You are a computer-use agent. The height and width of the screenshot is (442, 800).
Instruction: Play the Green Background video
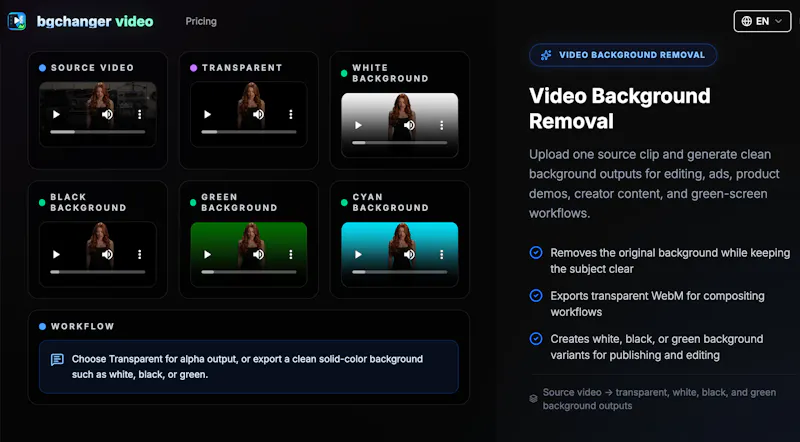click(x=207, y=254)
